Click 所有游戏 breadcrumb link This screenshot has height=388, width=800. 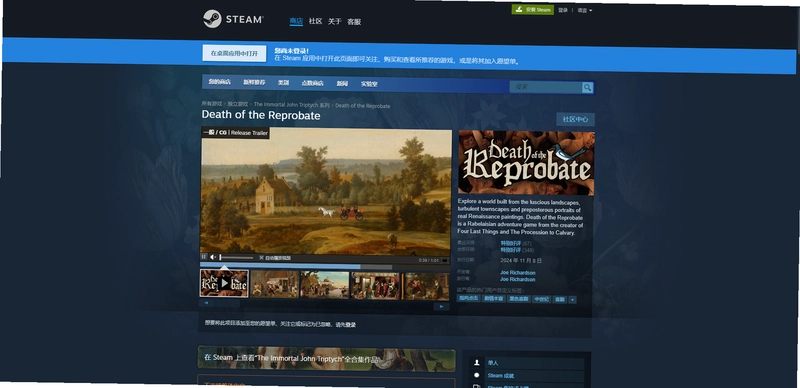pos(212,104)
